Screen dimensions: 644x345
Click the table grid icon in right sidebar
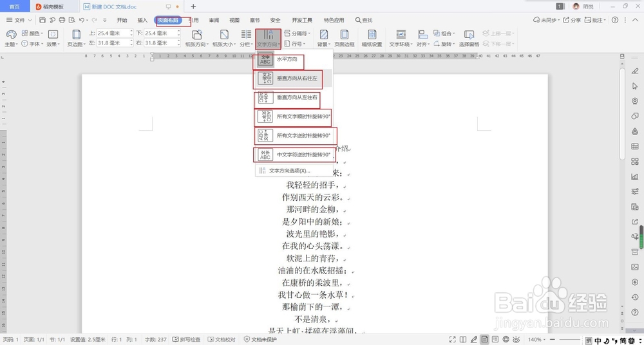[635, 146]
